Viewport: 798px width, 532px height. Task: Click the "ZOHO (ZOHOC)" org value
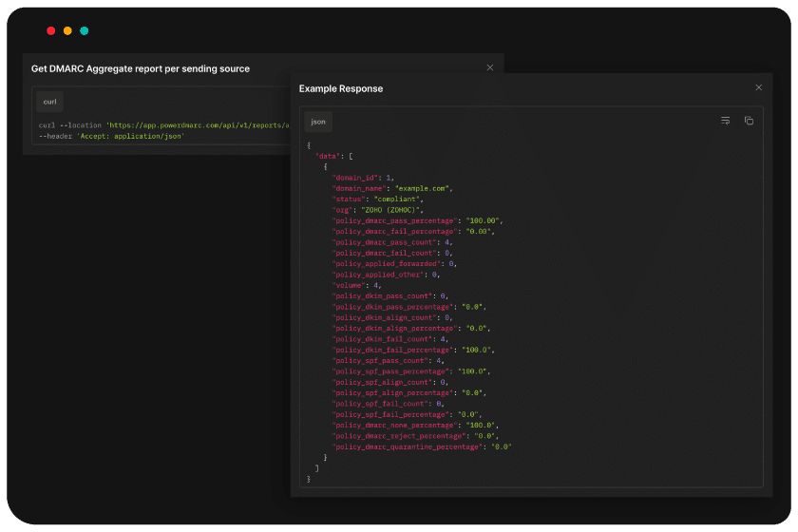pos(390,210)
